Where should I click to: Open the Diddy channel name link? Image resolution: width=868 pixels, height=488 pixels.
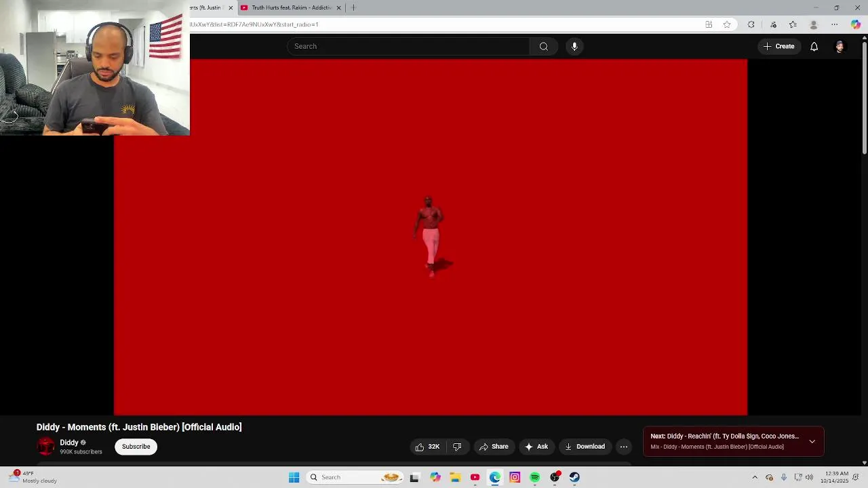[x=69, y=443]
